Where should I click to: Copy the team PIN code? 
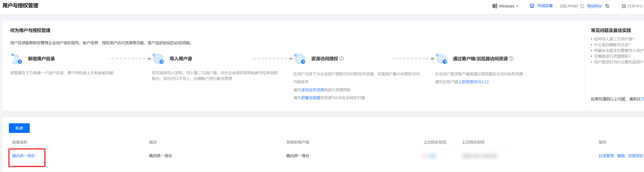point(607,6)
